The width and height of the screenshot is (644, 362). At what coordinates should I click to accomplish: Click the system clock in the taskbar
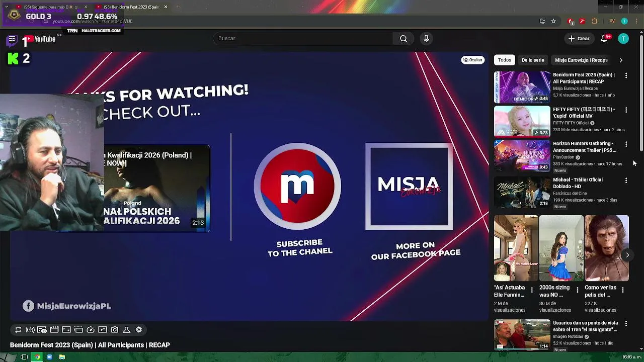631,357
